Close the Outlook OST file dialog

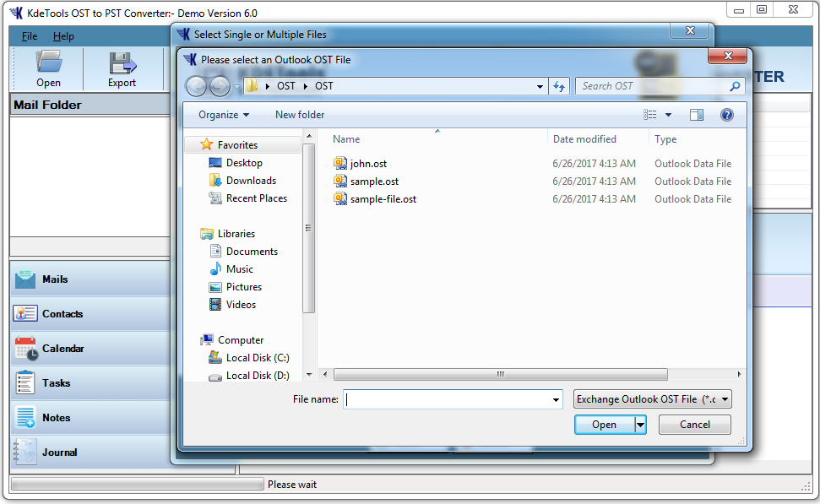click(727, 56)
